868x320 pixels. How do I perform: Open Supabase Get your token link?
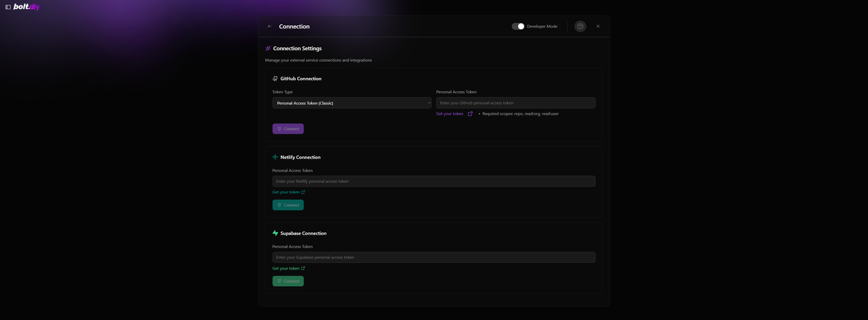click(x=288, y=268)
